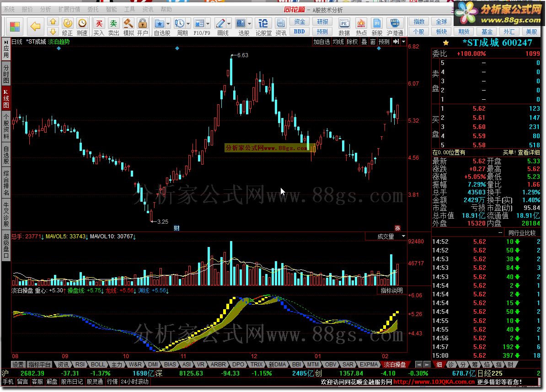Click the 研报 button
The image size is (546, 392).
pyautogui.click(x=322, y=21)
